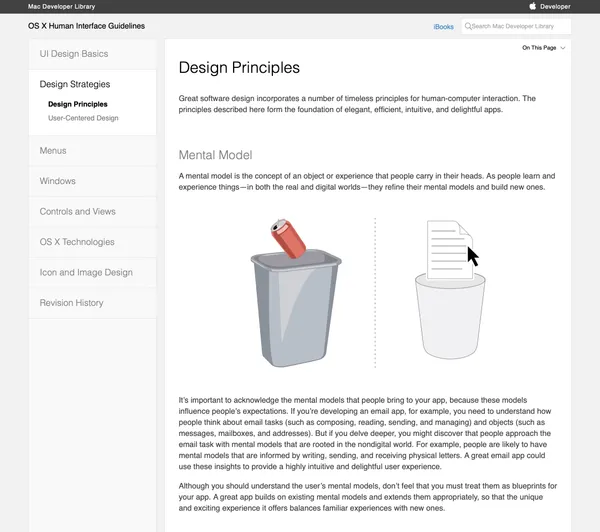Click the paragraph starting 'A mental model is'
The height and width of the screenshot is (532, 600).
(367, 181)
